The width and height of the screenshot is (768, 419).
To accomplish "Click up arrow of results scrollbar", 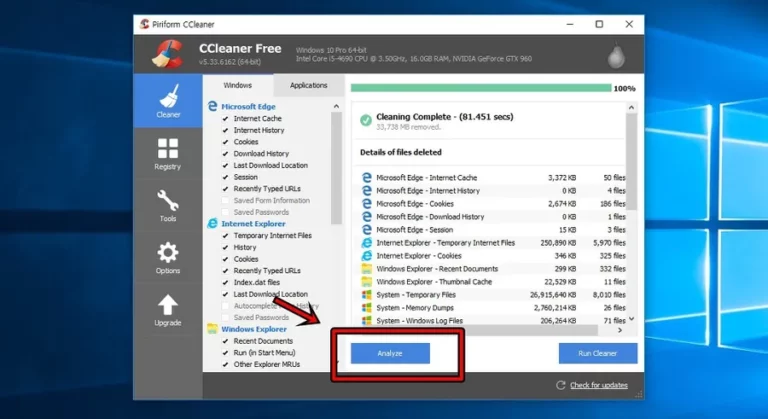I will (631, 107).
